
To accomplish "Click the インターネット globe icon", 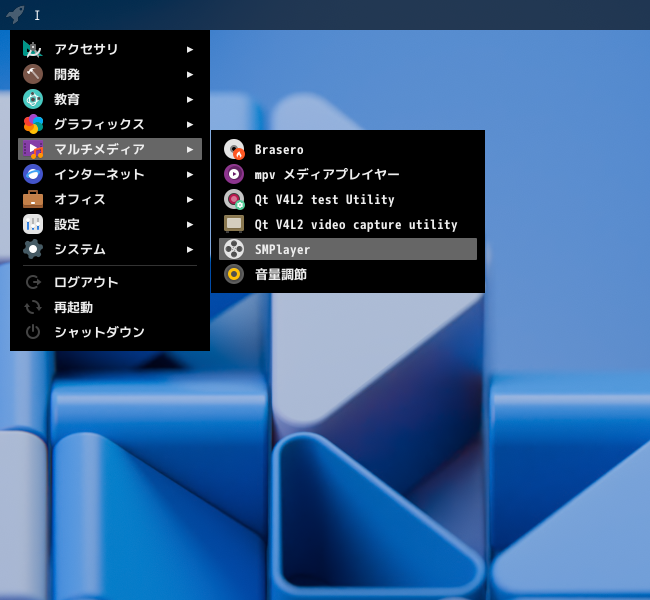I will 33,174.
